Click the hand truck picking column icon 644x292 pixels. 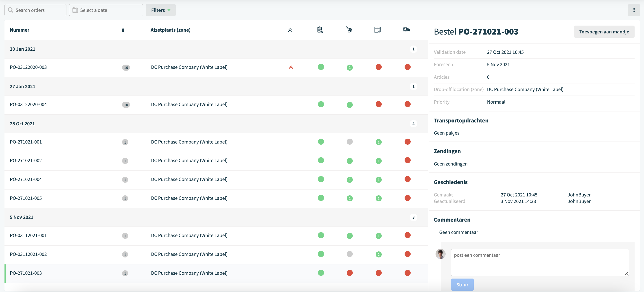pos(349,30)
